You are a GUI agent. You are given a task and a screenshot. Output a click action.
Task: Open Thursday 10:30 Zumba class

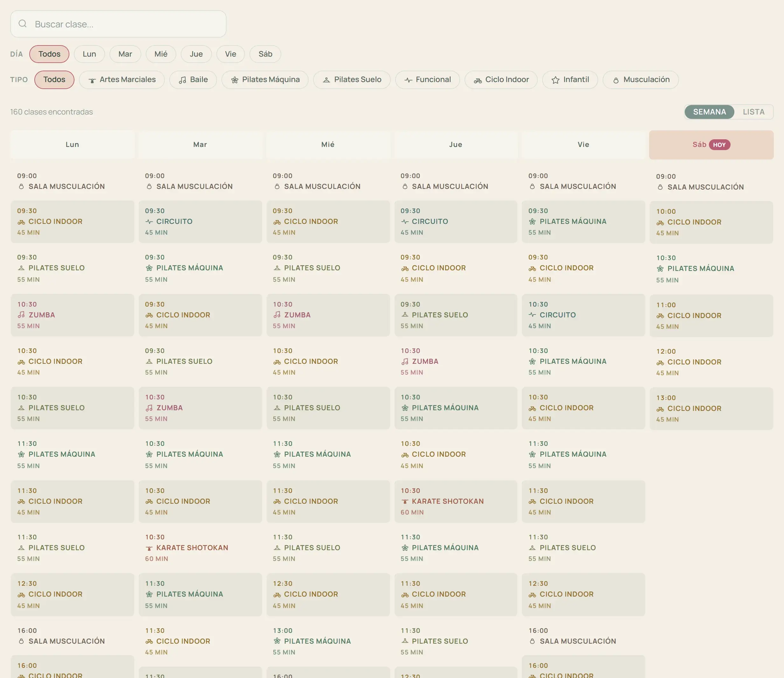pos(456,361)
